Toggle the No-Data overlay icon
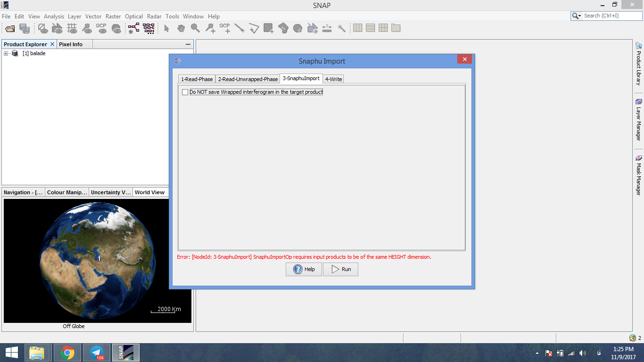644x362 pixels. 43,28
